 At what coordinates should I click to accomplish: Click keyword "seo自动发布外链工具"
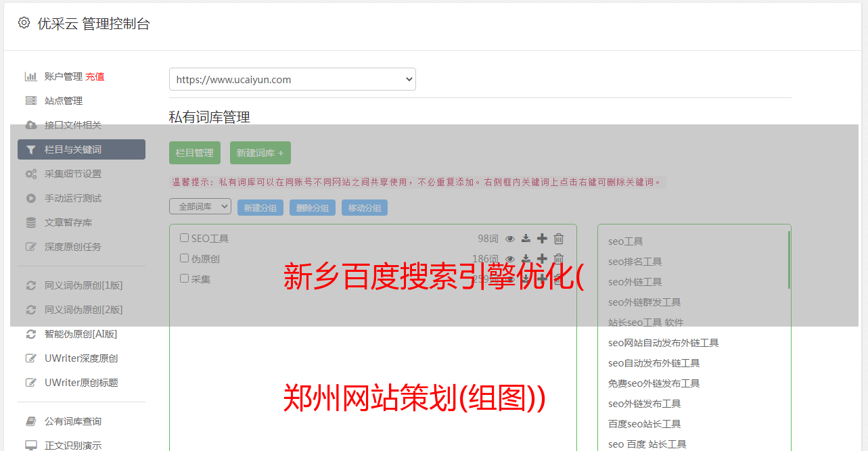click(x=654, y=363)
